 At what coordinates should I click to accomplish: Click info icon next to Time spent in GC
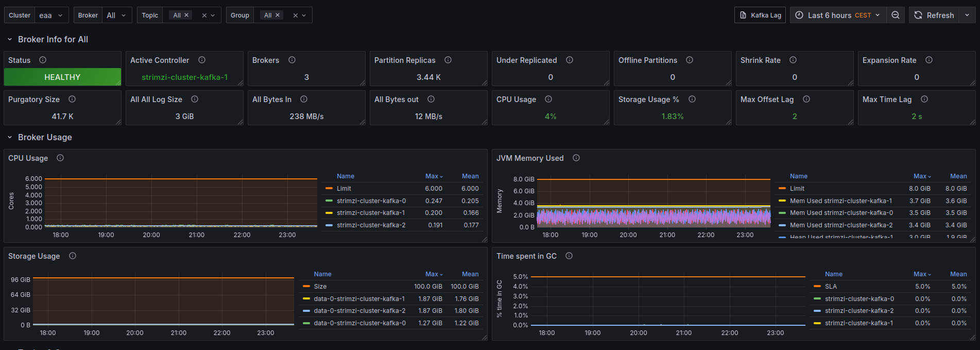point(569,256)
